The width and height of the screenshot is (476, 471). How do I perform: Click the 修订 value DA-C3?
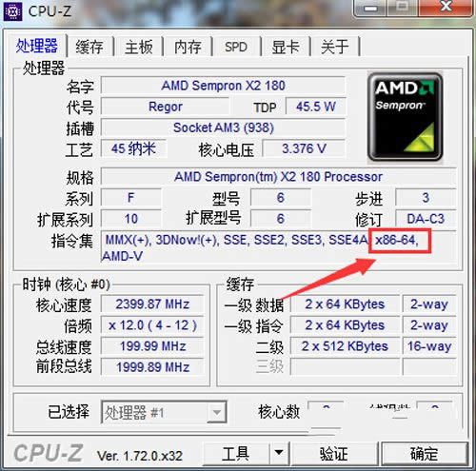pyautogui.click(x=426, y=219)
